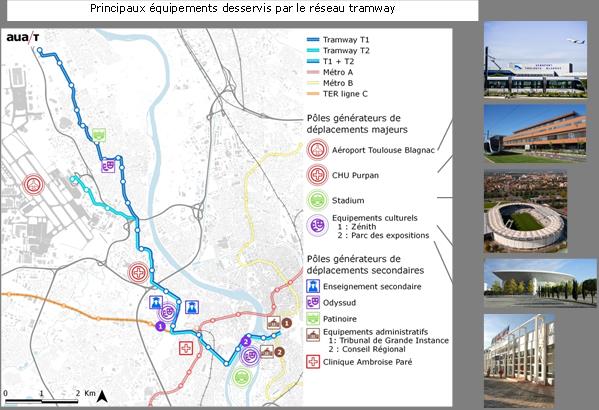
Task: Open the stadium aerial photo thumbnail
Action: coord(525,211)
